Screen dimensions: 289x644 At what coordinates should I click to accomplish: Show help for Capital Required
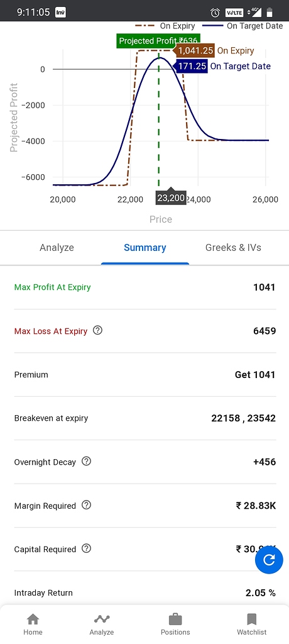tap(86, 548)
